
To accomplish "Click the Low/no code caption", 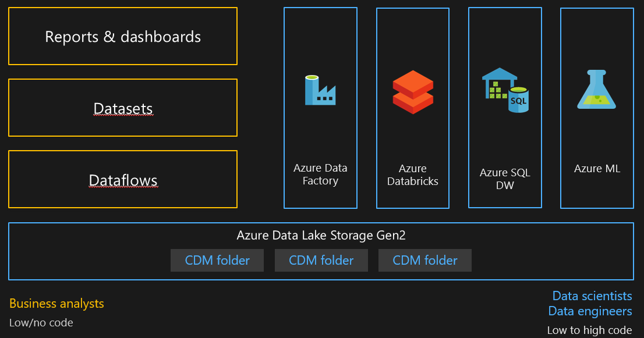I will (41, 322).
